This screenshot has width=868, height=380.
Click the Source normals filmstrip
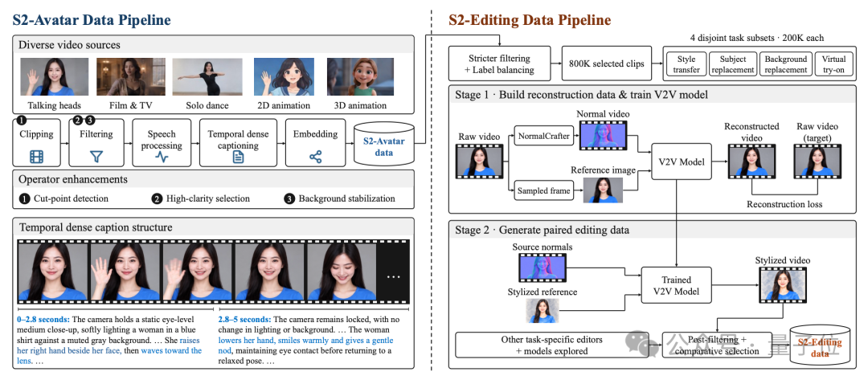click(543, 269)
